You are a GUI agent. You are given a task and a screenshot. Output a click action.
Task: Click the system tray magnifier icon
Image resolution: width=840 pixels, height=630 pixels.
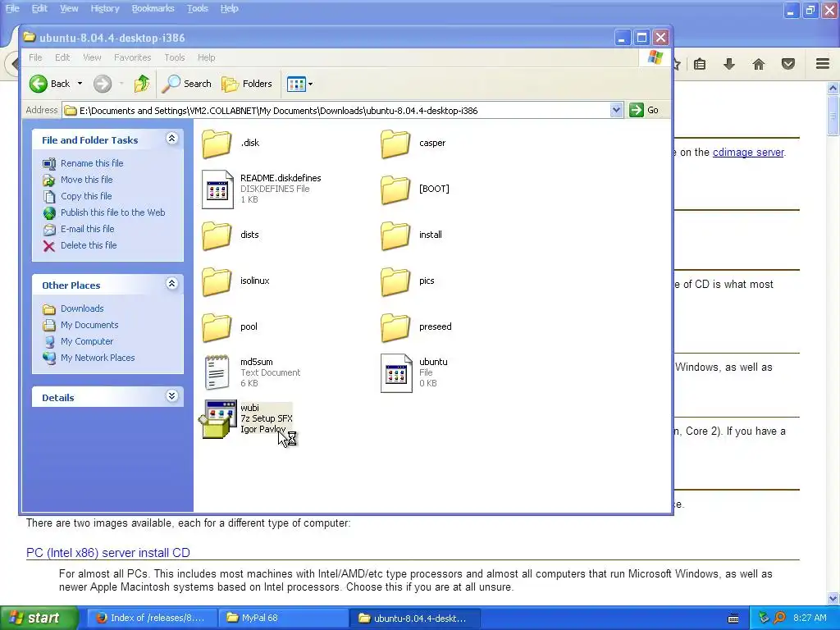(779, 618)
